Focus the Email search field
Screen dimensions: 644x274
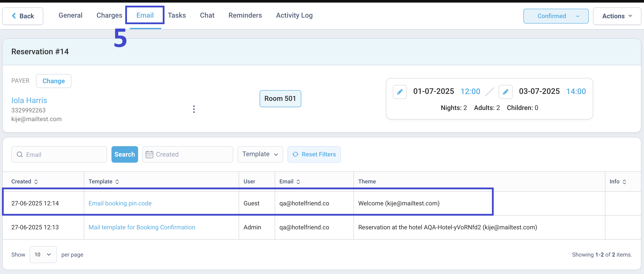point(59,154)
